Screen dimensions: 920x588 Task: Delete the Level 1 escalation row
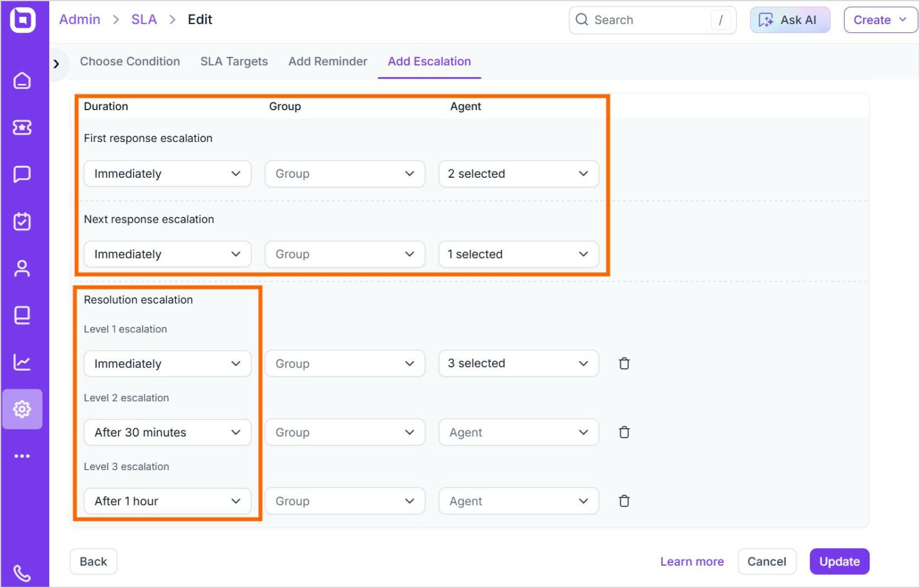point(624,363)
